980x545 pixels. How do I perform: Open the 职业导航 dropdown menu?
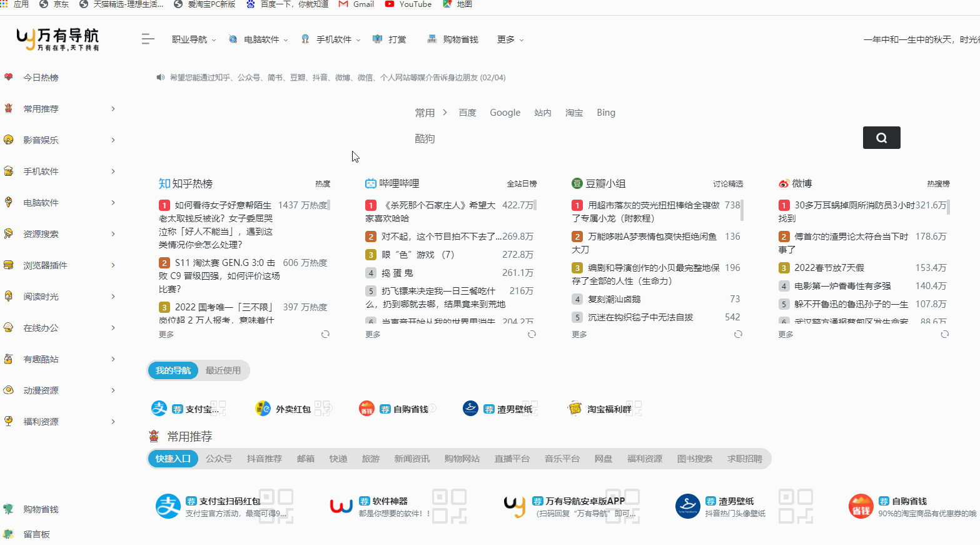point(194,39)
